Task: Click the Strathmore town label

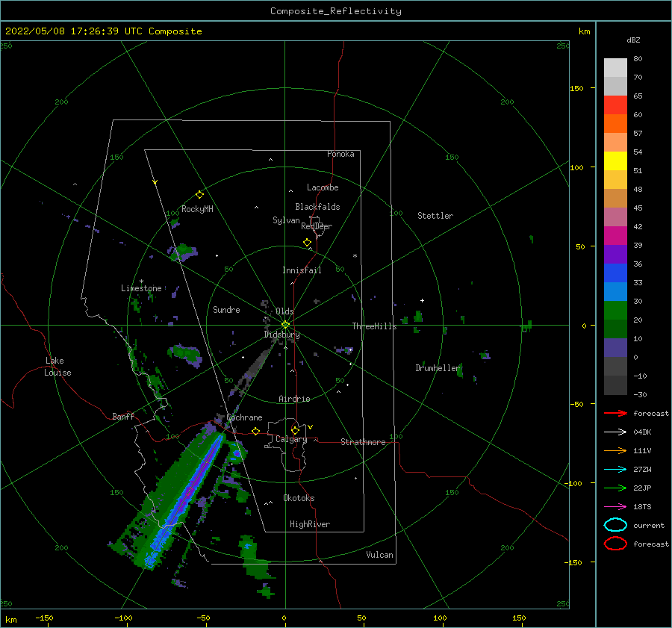Action: [x=363, y=442]
